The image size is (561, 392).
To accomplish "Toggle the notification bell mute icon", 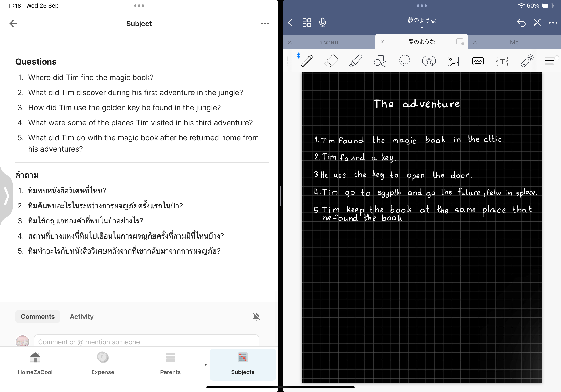I will click(256, 317).
